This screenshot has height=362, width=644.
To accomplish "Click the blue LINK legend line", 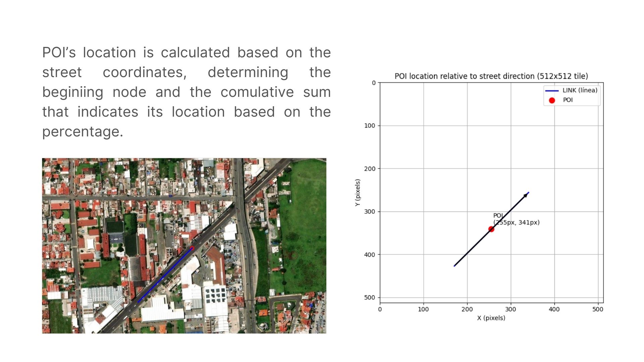I will tap(552, 90).
